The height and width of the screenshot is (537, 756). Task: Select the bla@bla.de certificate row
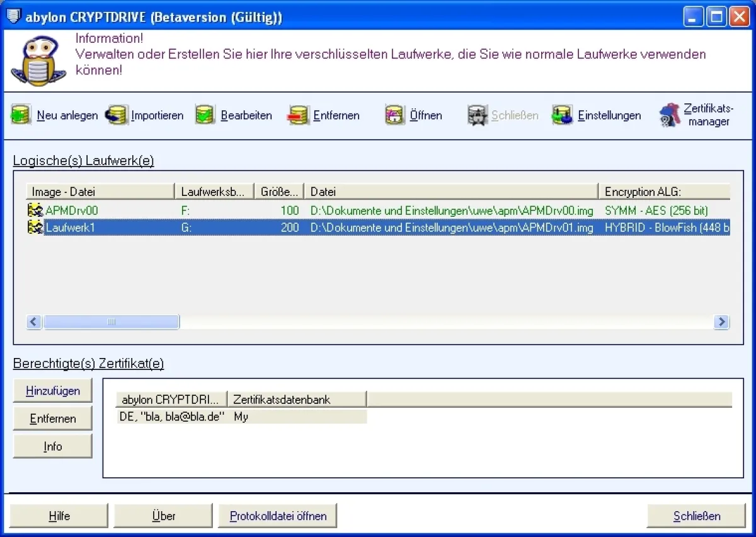click(x=172, y=417)
